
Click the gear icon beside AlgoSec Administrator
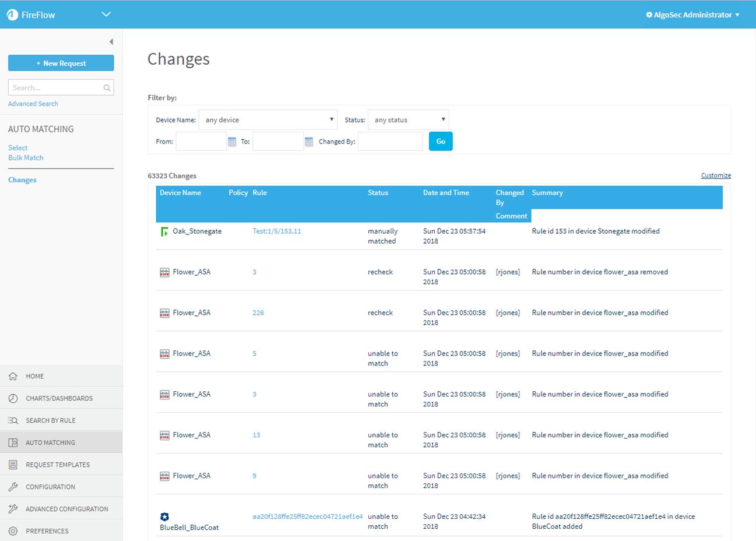[x=649, y=15]
